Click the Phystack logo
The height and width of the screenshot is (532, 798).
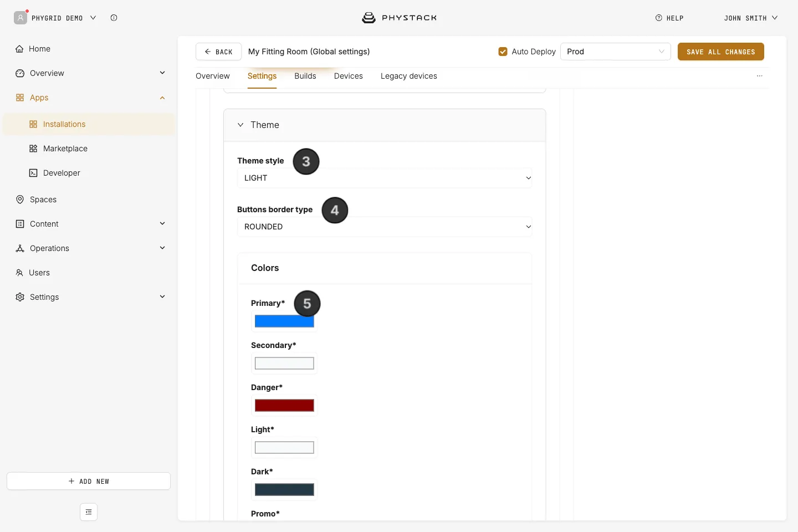(x=399, y=18)
